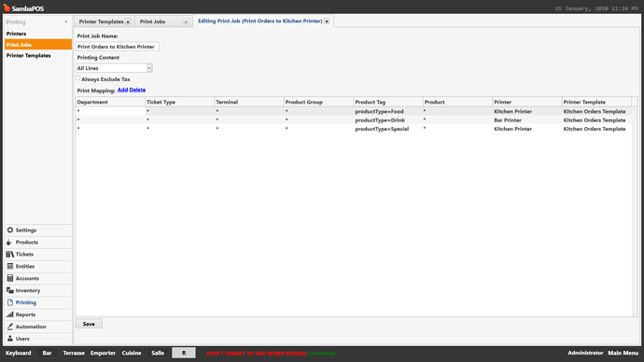Viewport: 644px width, 362px height.
Task: Close the Editing Print Job tab
Action: tap(327, 21)
